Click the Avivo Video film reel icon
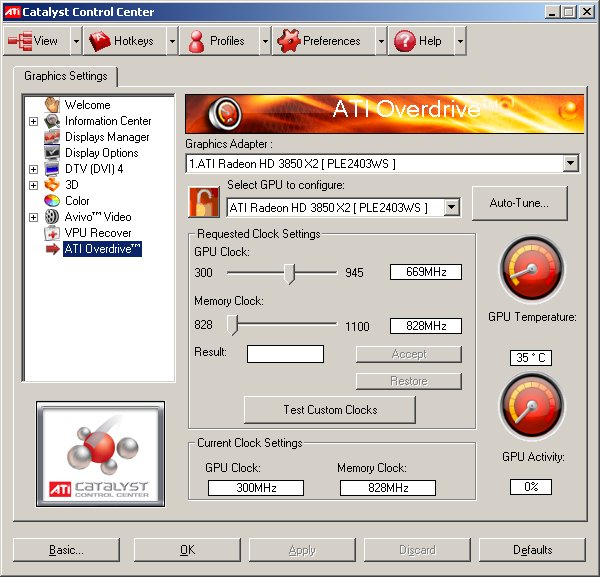Image resolution: width=600 pixels, height=577 pixels. tap(52, 217)
